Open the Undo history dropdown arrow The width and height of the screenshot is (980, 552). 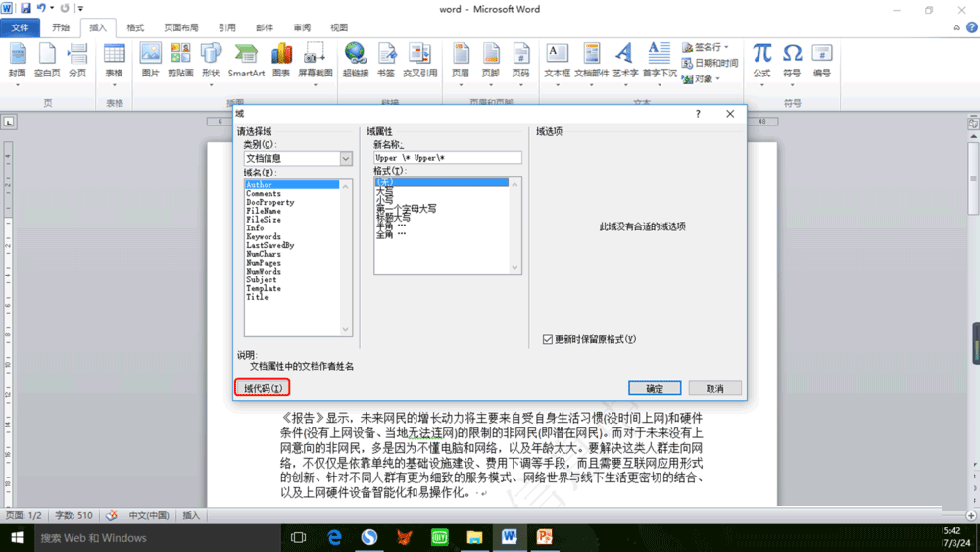(x=52, y=8)
